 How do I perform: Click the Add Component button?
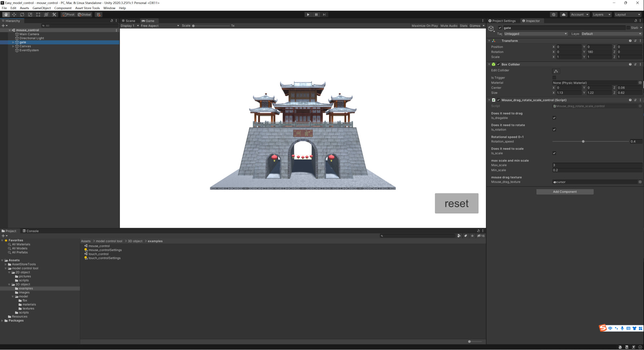coord(565,192)
